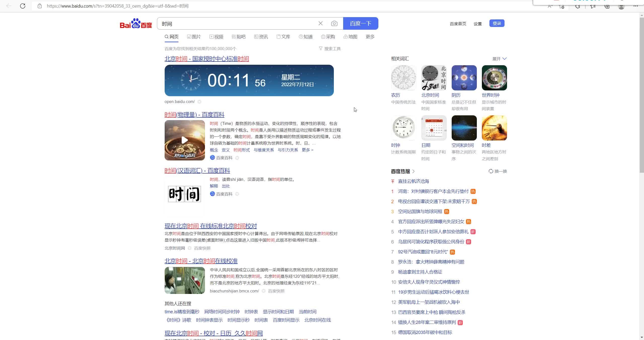Open 北京时间 - 北京时间在线校准 result
Image resolution: width=644 pixels, height=340 pixels.
(201, 261)
